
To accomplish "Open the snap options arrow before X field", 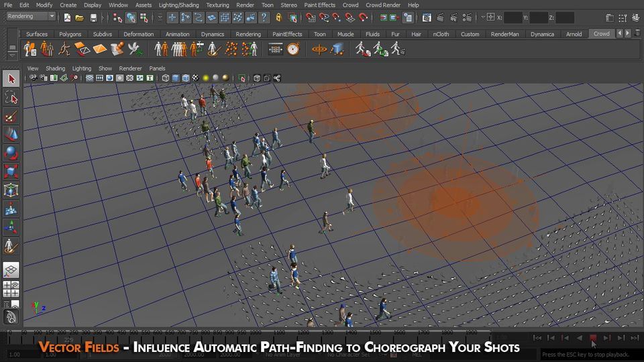I will coord(484,17).
